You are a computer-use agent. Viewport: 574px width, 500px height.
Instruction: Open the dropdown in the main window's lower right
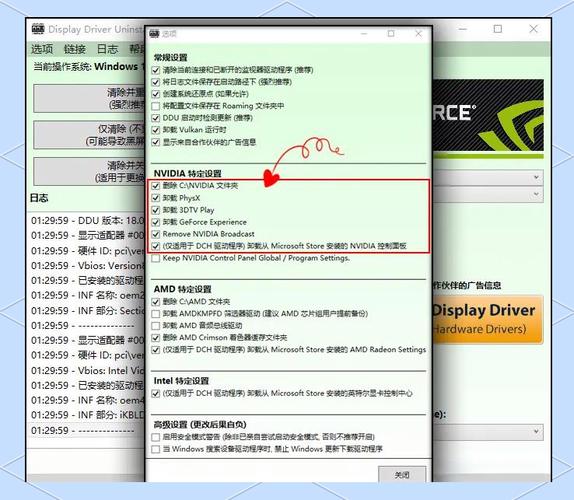(x=488, y=432)
